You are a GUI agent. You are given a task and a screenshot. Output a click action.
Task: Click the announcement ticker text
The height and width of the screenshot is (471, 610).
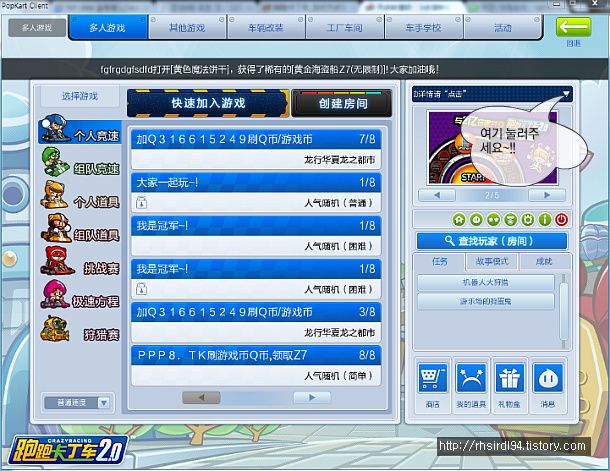(x=269, y=70)
